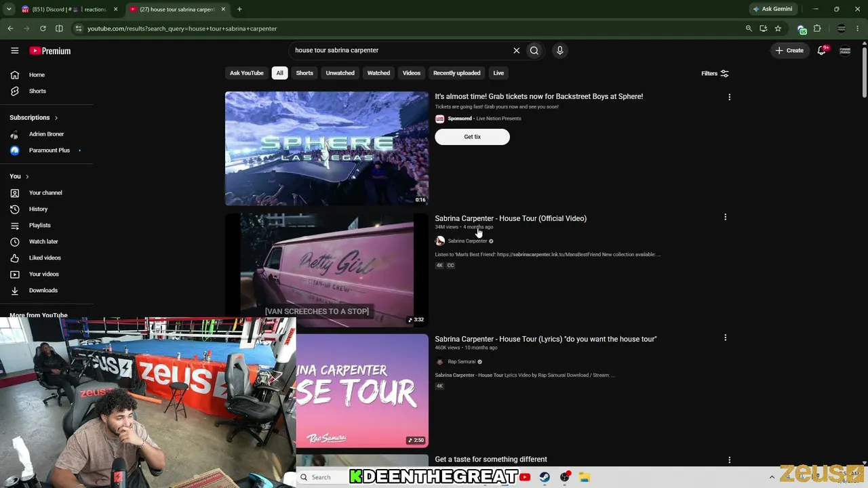Open the YouTube guide hamburger menu
Image resolution: width=868 pixels, height=488 pixels.
point(14,51)
